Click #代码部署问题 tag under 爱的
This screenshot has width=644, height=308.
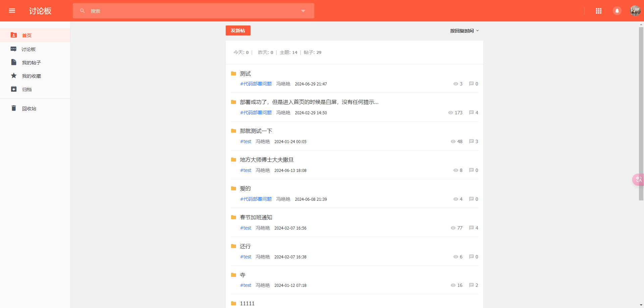256,199
